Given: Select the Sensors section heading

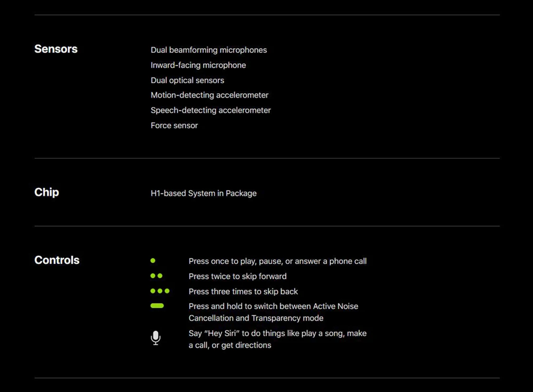Looking at the screenshot, I should pyautogui.click(x=56, y=49).
